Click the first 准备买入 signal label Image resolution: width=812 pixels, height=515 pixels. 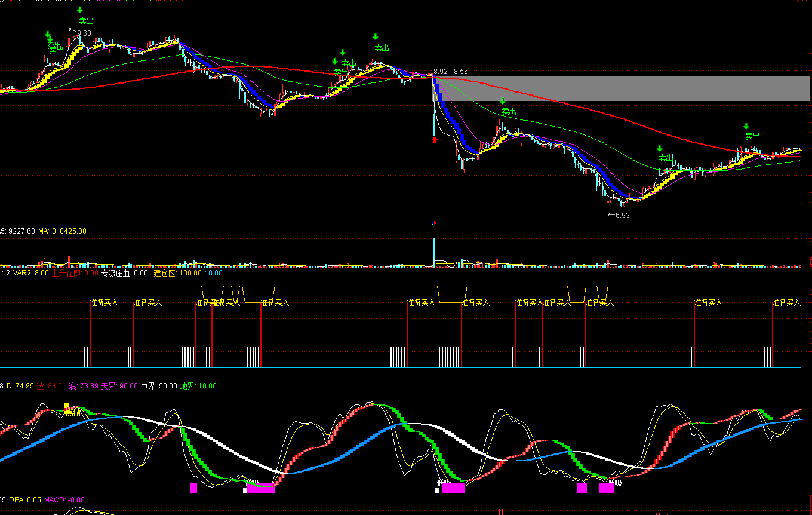pos(104,303)
